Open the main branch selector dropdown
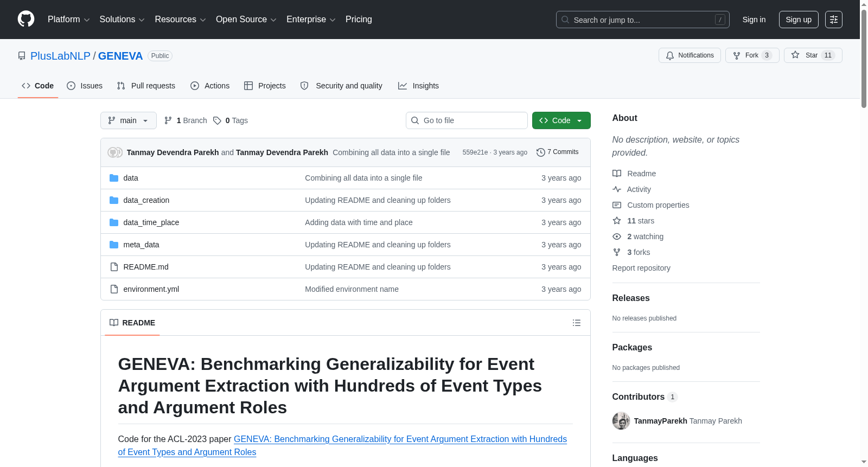 click(x=129, y=120)
